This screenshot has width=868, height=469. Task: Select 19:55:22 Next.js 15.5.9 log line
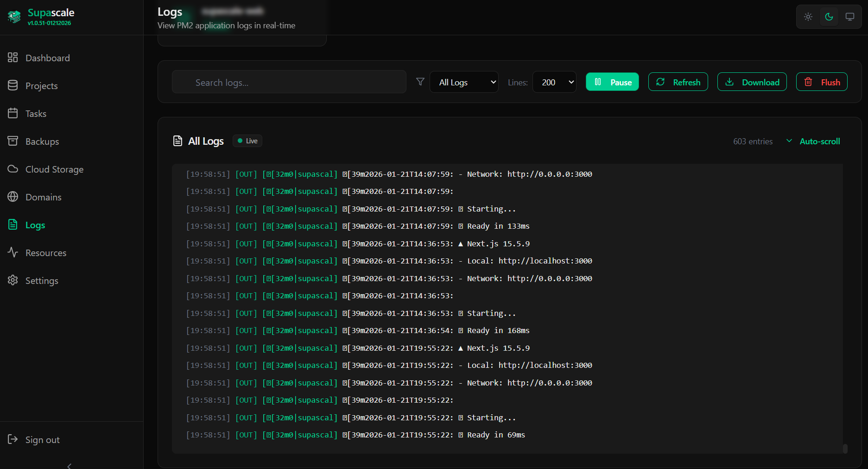358,348
